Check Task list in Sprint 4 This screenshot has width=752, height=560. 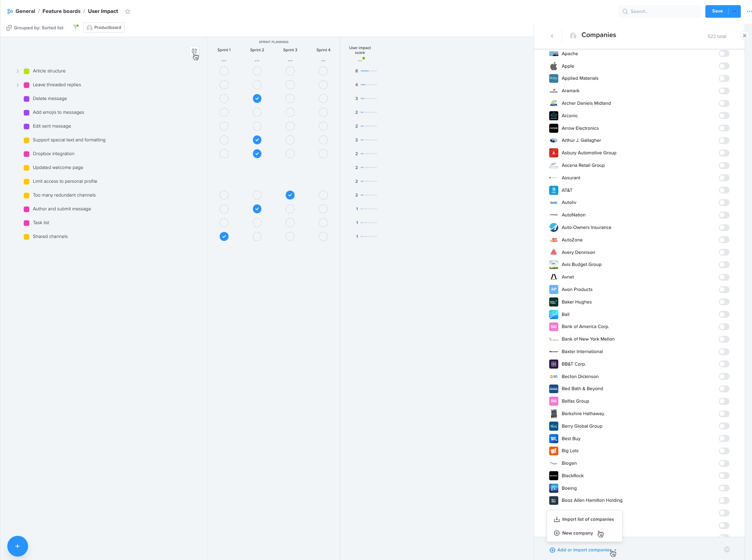pos(324,223)
